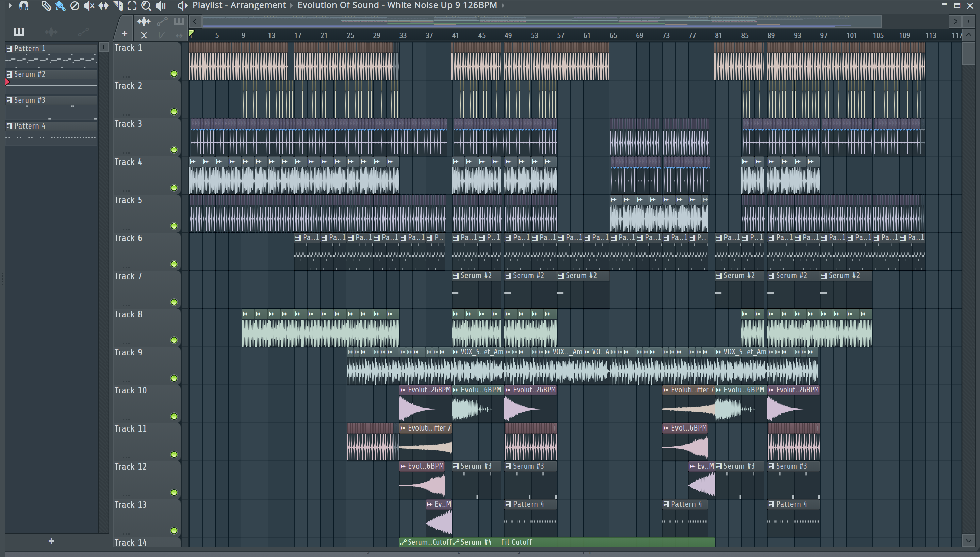Select the Slip tool
The height and width of the screenshot is (557, 980).
pyautogui.click(x=103, y=6)
